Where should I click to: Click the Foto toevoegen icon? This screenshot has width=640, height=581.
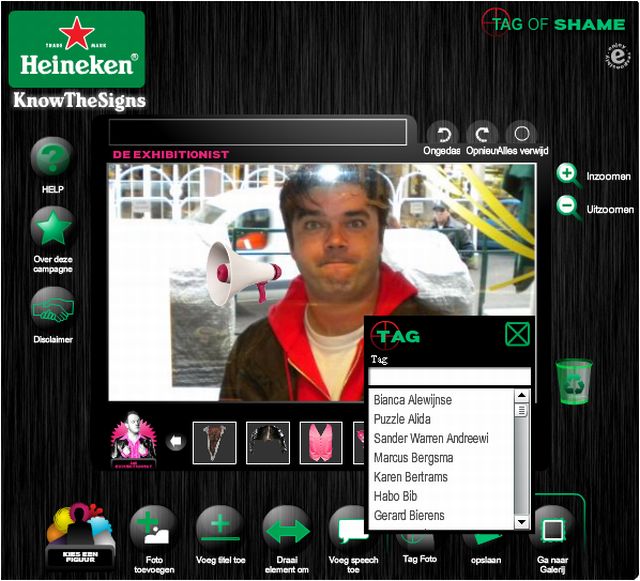click(x=153, y=530)
